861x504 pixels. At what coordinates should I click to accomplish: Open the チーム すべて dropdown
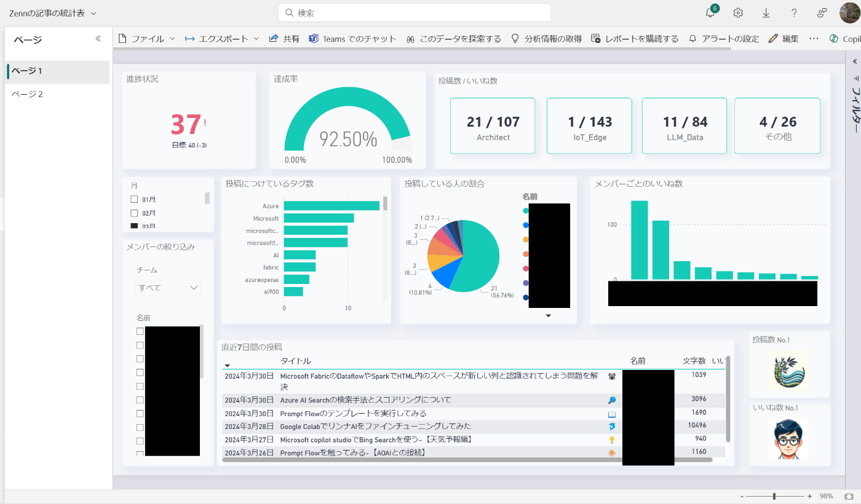click(168, 288)
